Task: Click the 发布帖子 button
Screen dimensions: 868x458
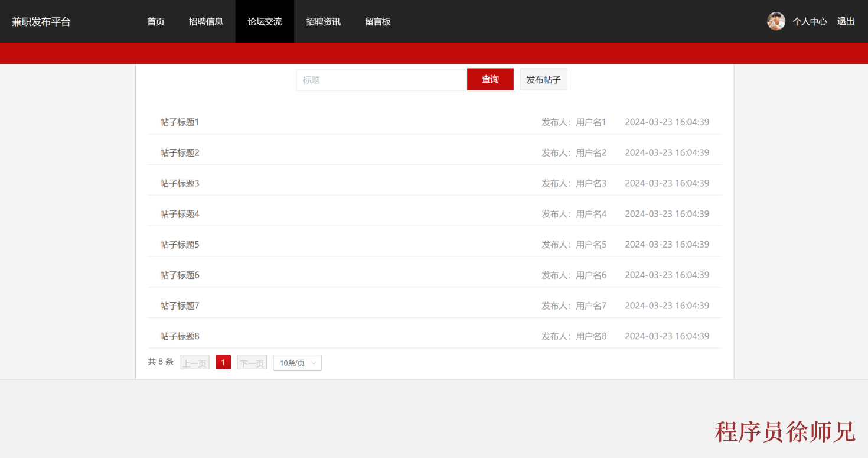Action: [543, 79]
